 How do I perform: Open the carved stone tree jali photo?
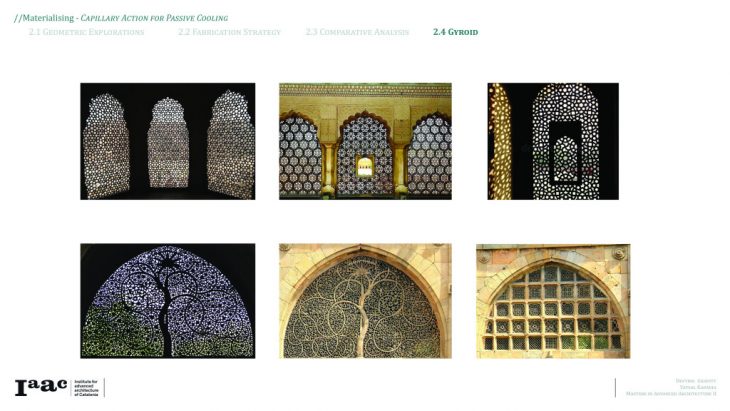365,300
